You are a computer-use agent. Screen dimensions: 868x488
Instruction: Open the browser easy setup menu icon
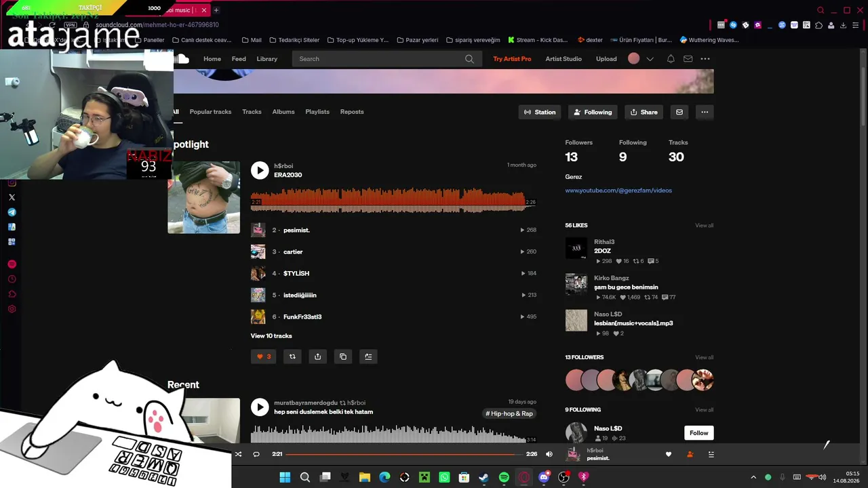coord(856,25)
